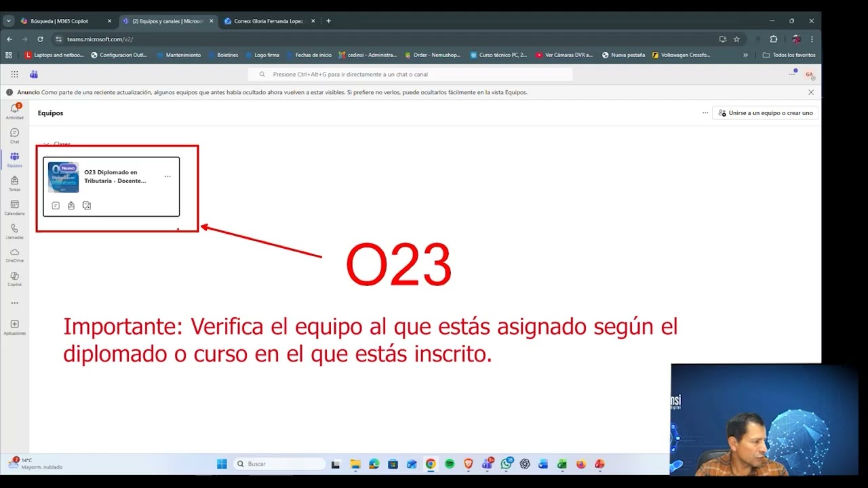The width and height of the screenshot is (868, 488).
Task: Click the Teams logo in header
Action: (34, 74)
